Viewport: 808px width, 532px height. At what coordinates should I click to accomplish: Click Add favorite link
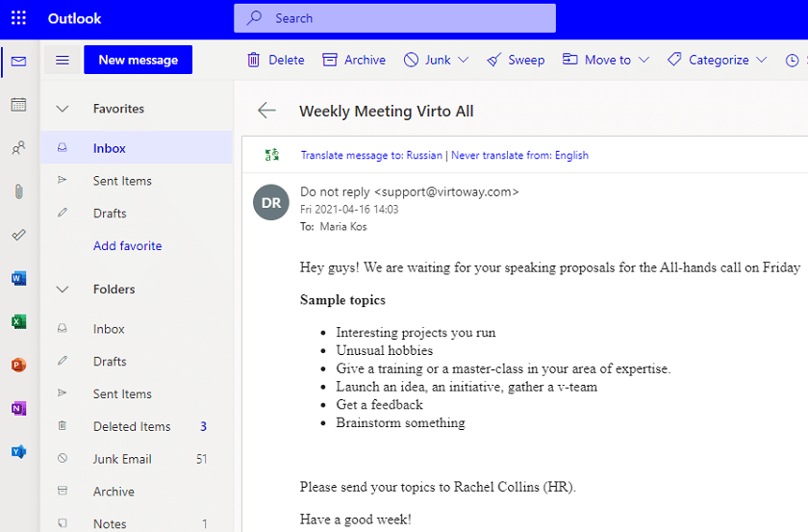(127, 246)
